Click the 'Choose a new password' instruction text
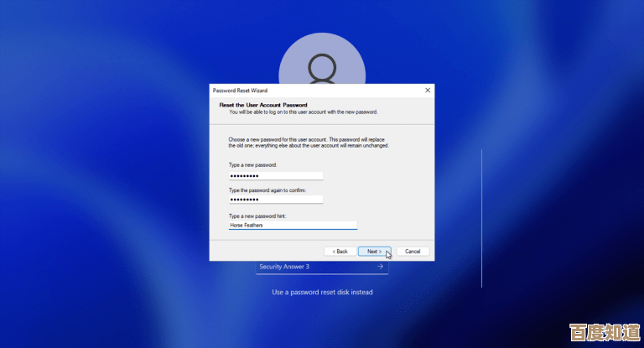The width and height of the screenshot is (644, 348). point(309,142)
